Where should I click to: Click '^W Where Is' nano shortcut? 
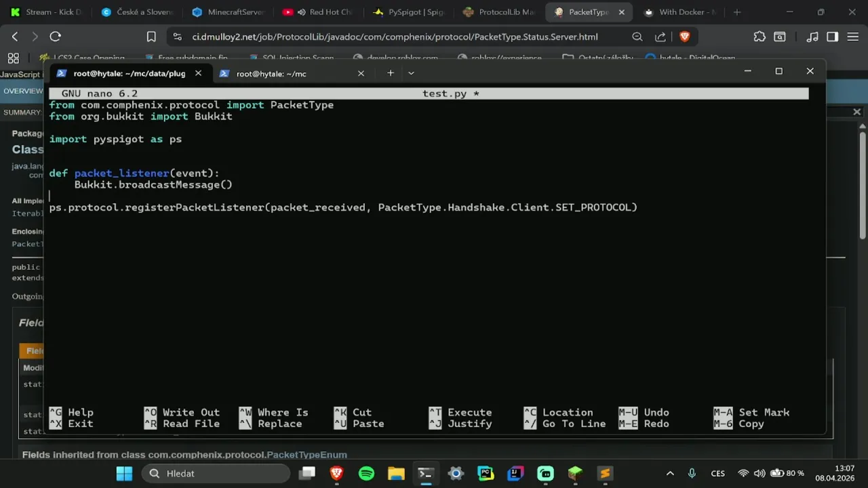pyautogui.click(x=273, y=412)
